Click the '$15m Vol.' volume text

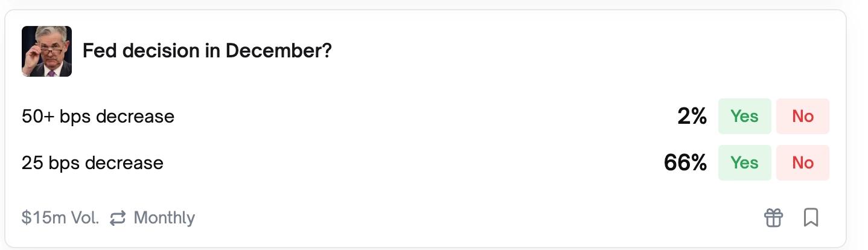click(60, 218)
